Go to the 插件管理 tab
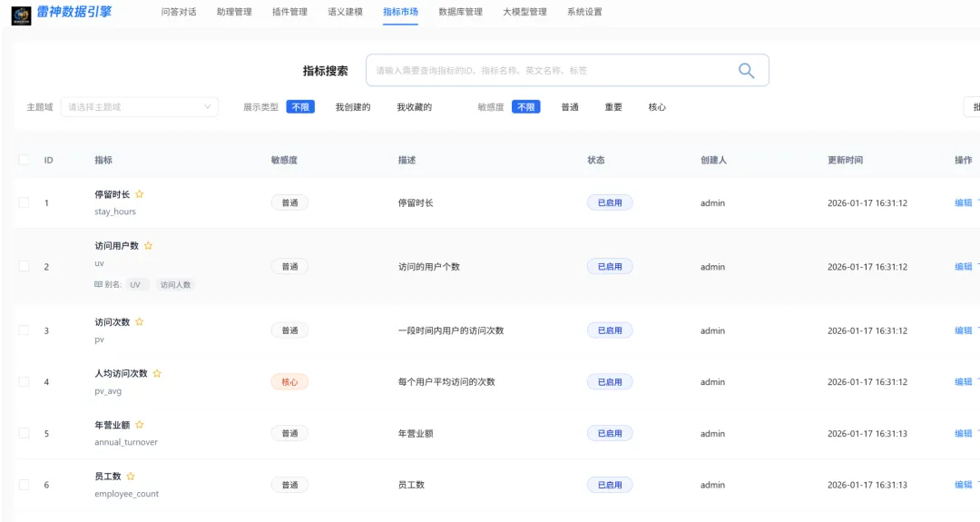The width and height of the screenshot is (980, 522). (x=290, y=12)
